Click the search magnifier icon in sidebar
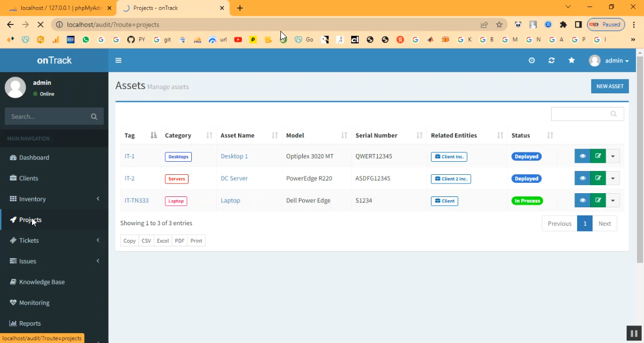This screenshot has width=644, height=343. click(x=94, y=116)
